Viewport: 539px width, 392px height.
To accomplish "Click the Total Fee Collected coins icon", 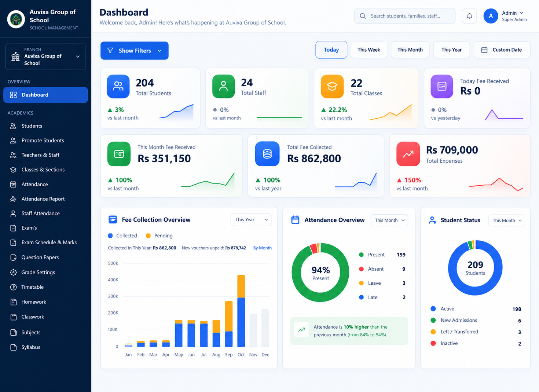I will click(267, 154).
